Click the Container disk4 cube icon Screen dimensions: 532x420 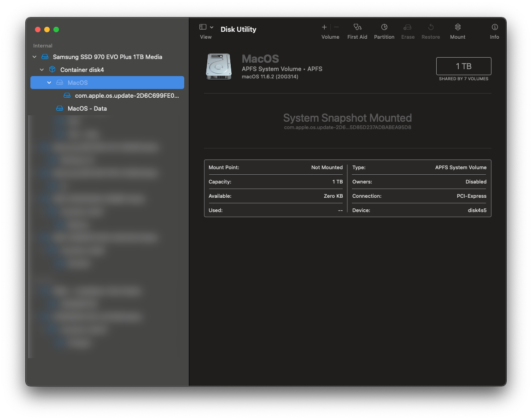click(x=52, y=69)
